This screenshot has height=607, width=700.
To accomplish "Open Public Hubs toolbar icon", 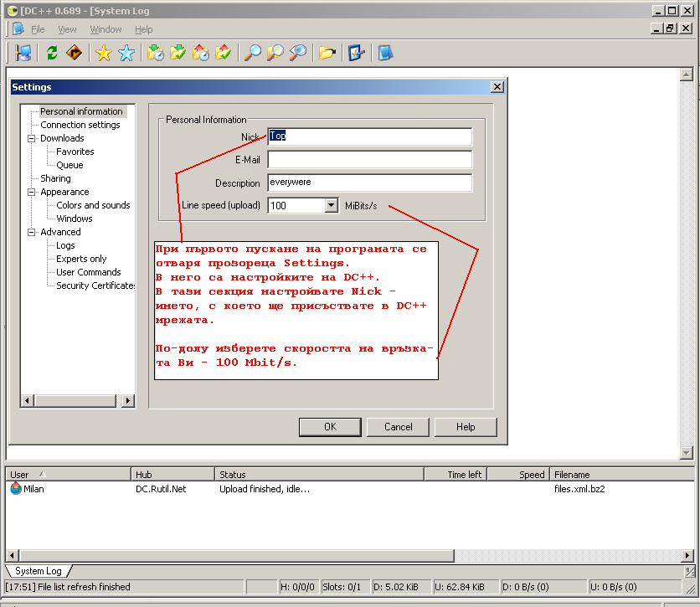I will pos(23,53).
